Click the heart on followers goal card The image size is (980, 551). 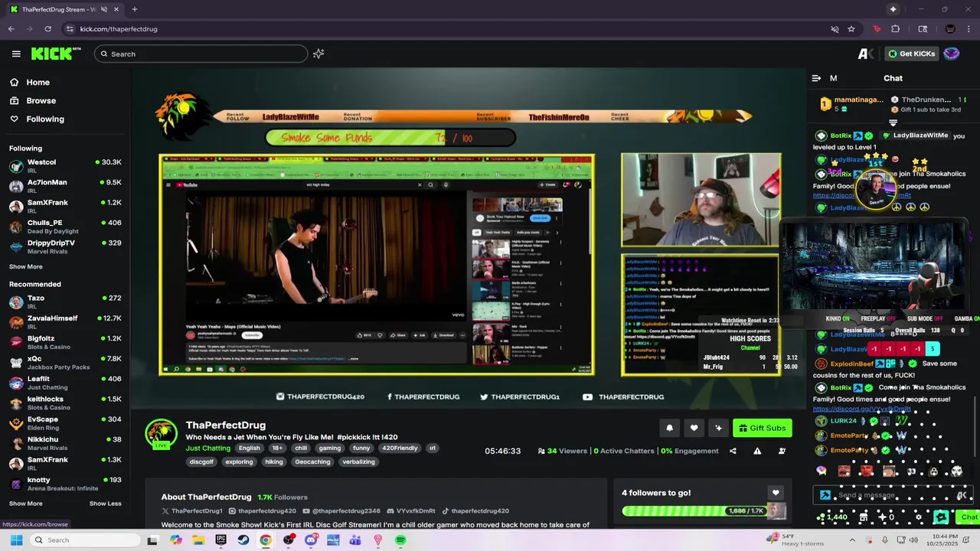coord(776,493)
